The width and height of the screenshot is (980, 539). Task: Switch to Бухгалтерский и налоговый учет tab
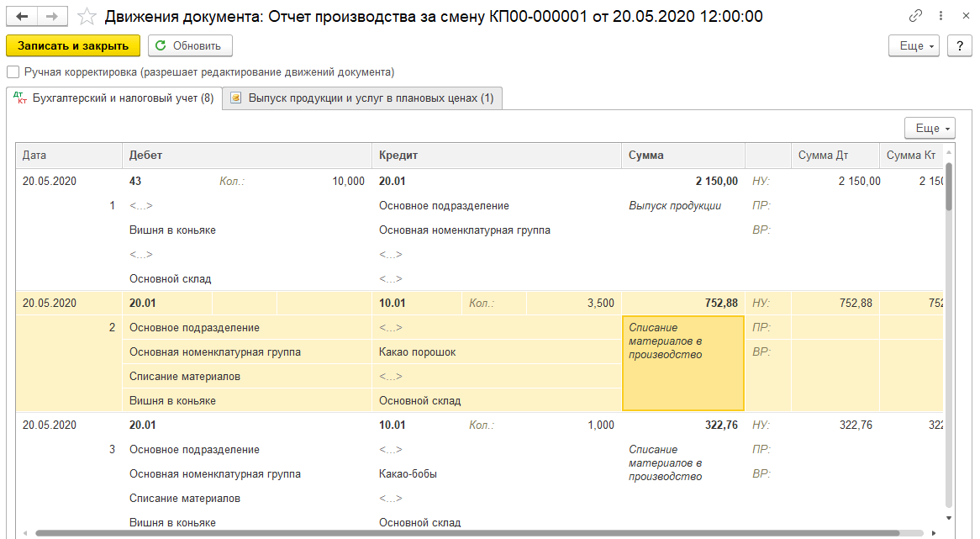pos(114,98)
